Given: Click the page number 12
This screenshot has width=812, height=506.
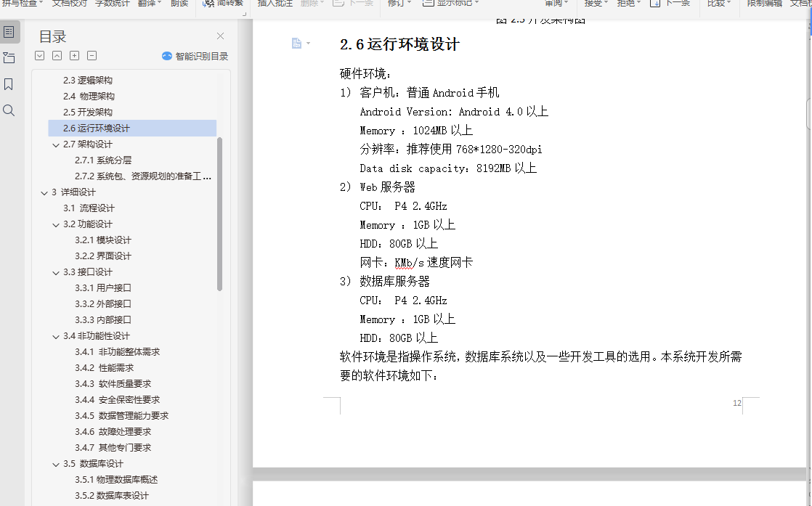Looking at the screenshot, I should [737, 403].
